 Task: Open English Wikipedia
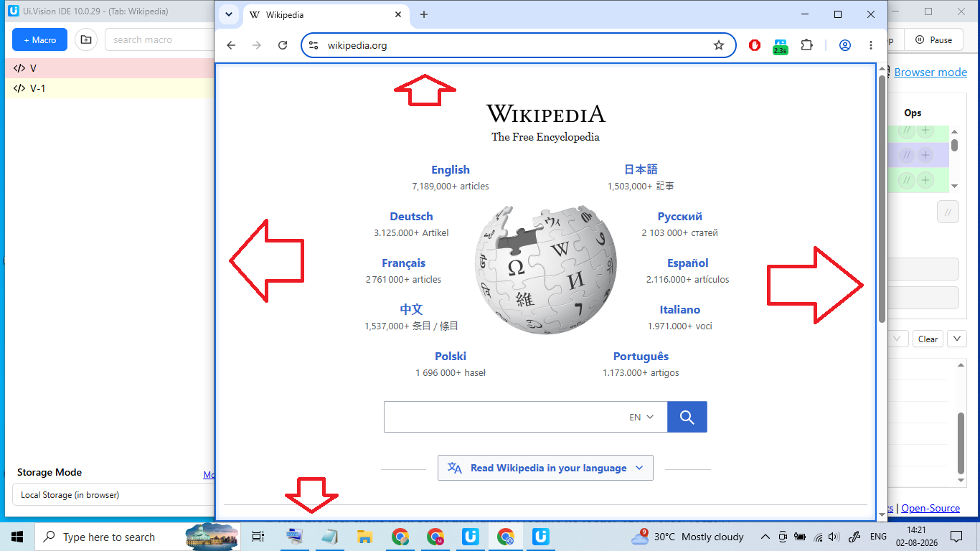point(451,170)
